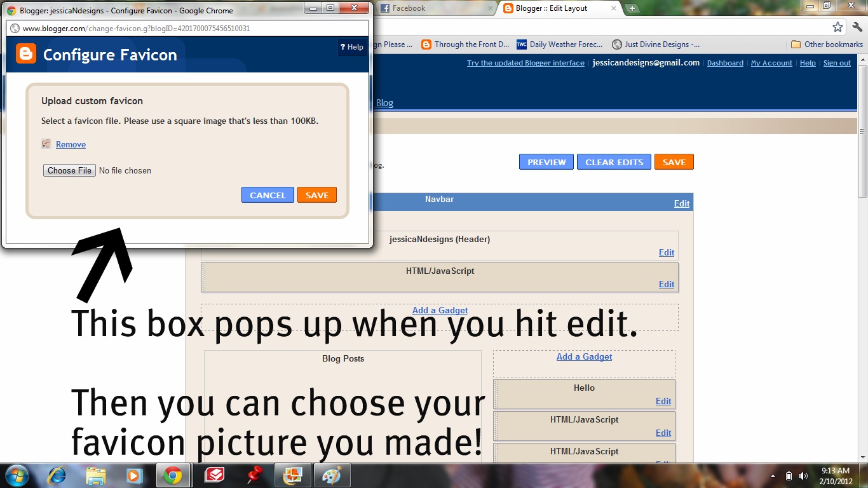Click the Daily Weather Forecast bookmark icon

click(x=522, y=44)
